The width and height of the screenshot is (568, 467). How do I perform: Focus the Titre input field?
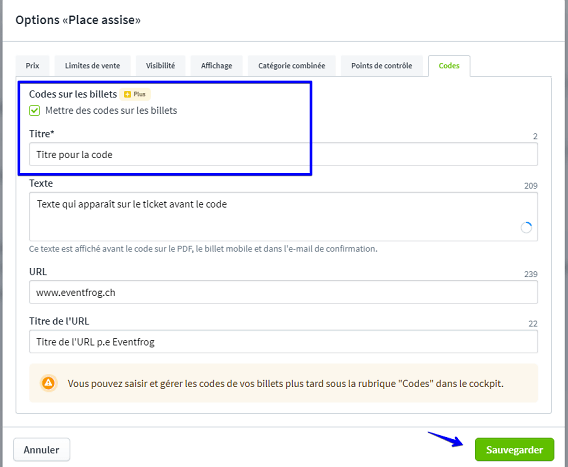283,154
